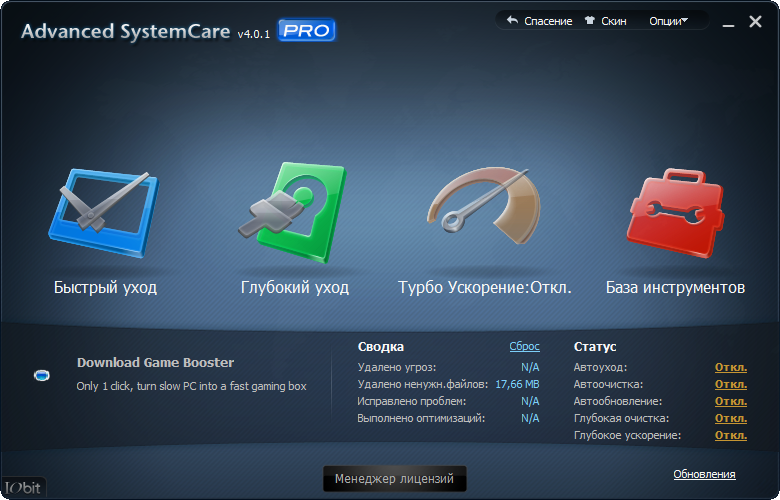
Task: Click the Выполнено оптимизаций N/A value
Action: 530,418
